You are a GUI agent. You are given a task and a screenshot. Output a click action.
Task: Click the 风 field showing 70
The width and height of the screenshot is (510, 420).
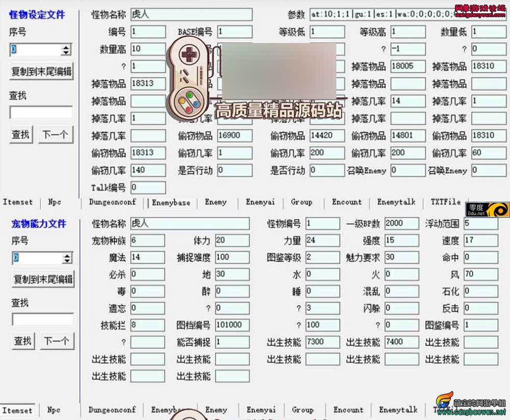click(x=481, y=274)
